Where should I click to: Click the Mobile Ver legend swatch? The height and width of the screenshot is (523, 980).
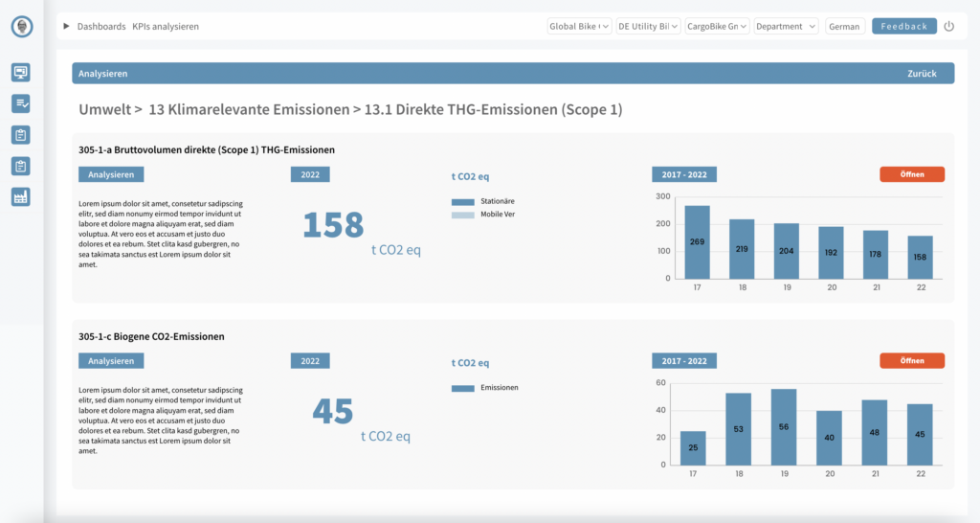pyautogui.click(x=462, y=216)
